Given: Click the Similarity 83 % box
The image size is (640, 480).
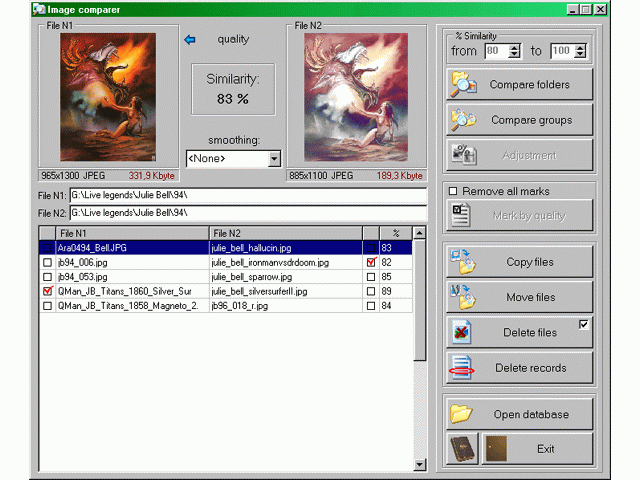Looking at the screenshot, I should 233,89.
